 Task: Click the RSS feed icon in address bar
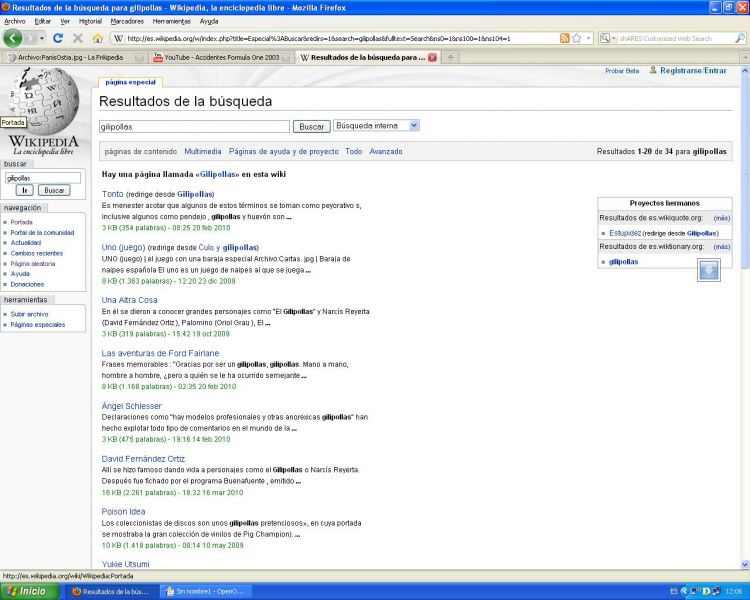pos(564,38)
